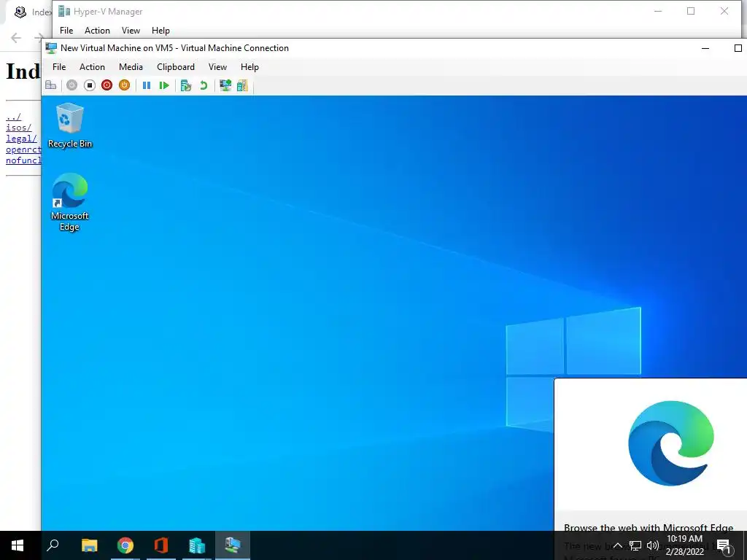Create a checkpoint using the toolbar icon
The width and height of the screenshot is (747, 560).
[186, 85]
